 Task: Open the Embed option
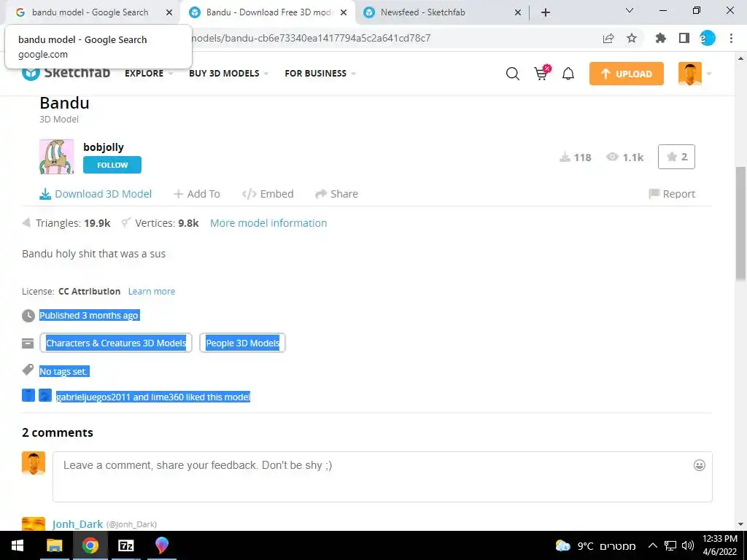tap(268, 194)
